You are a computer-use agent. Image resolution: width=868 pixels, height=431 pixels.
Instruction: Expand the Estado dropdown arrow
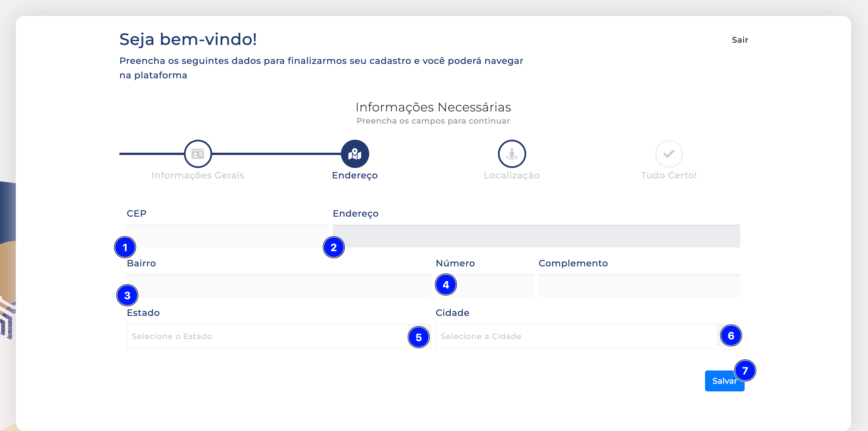click(x=419, y=336)
